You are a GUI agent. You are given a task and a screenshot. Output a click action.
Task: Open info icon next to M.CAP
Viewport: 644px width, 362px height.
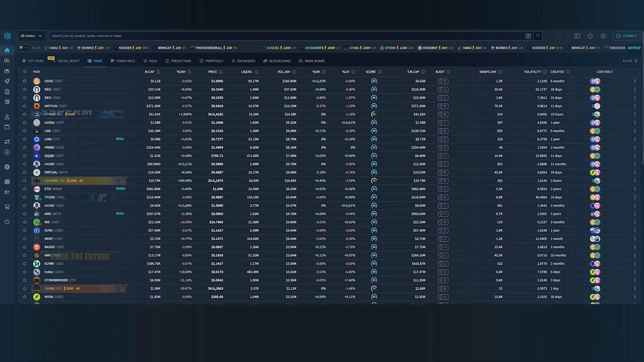[158, 71]
